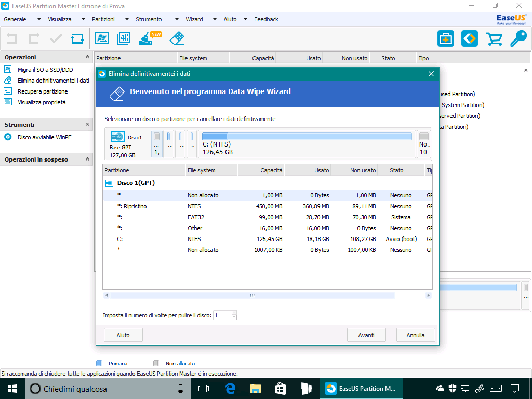Viewport: 532px width, 399px height.
Task: Open the Visualizza menu
Action: coord(60,19)
